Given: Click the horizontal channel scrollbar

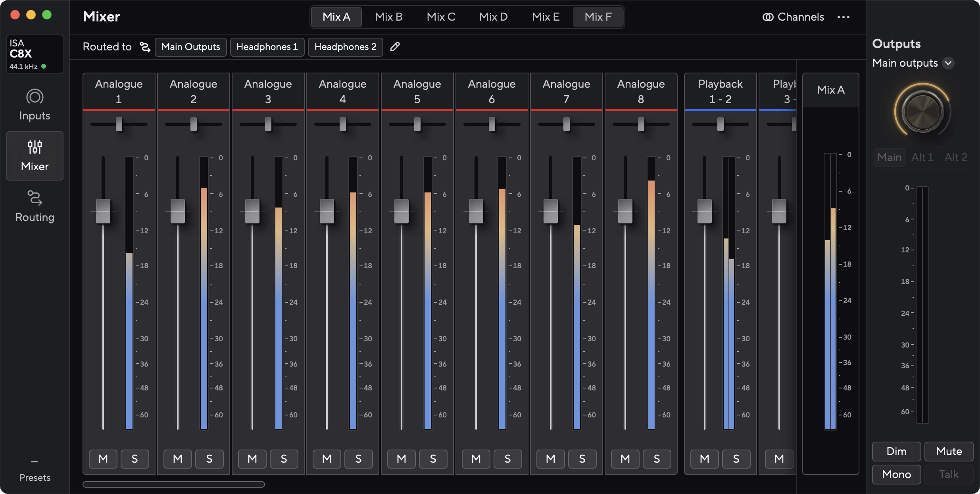Looking at the screenshot, I should [x=174, y=484].
